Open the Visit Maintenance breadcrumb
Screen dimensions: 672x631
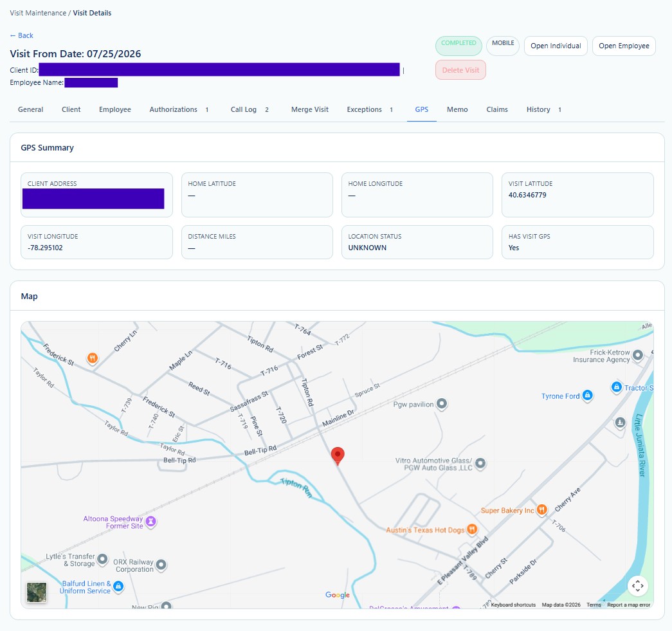38,13
